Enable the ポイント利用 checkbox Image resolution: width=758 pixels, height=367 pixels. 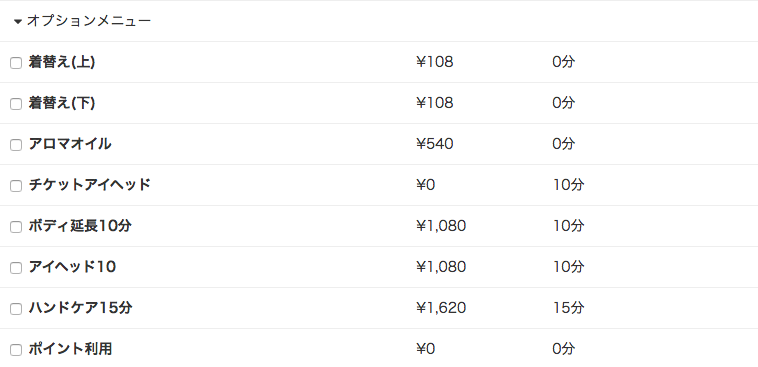point(16,350)
